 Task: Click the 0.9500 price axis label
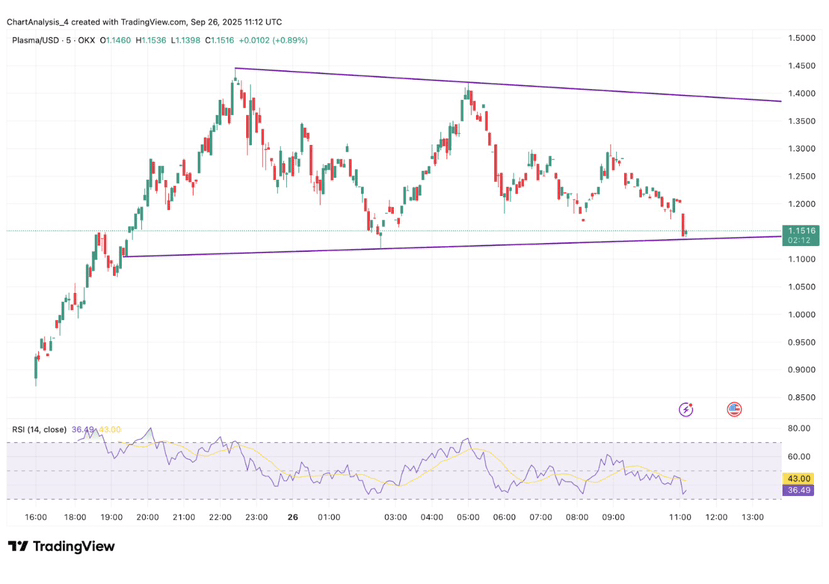point(801,342)
